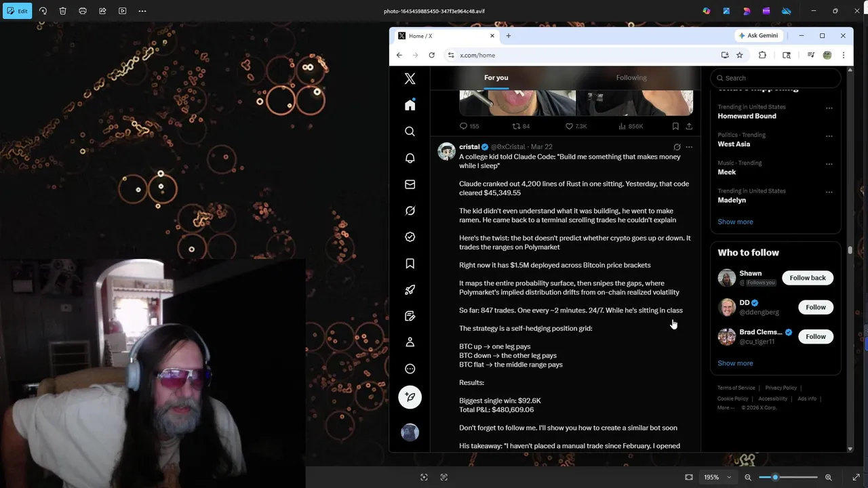Follow Brad Clems @cu_tiger11
This screenshot has height=488, width=868.
pyautogui.click(x=815, y=336)
